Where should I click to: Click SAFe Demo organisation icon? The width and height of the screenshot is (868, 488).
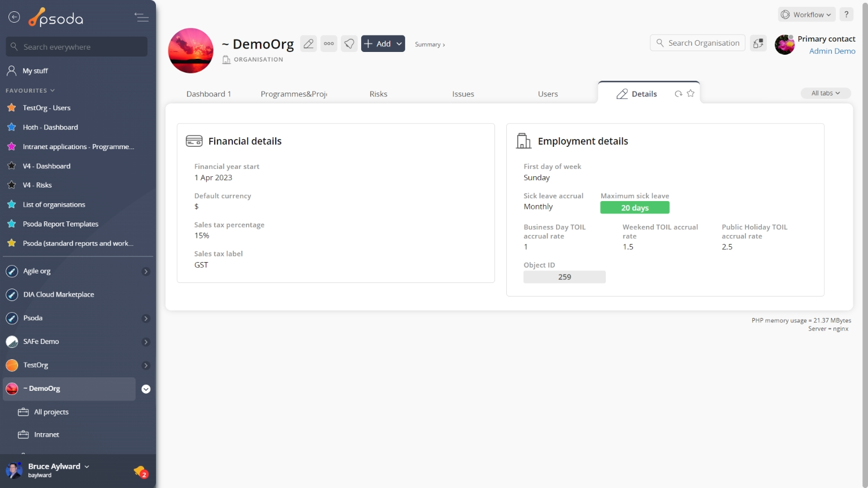(12, 342)
